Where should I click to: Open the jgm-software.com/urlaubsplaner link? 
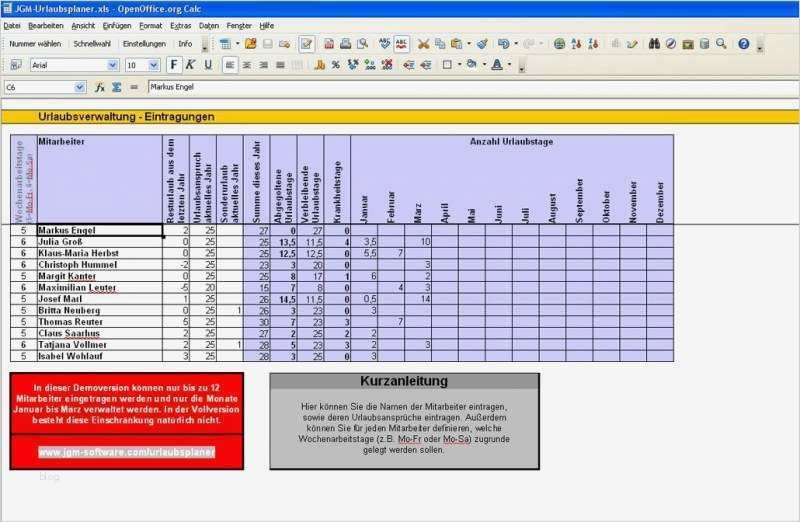pos(127,452)
